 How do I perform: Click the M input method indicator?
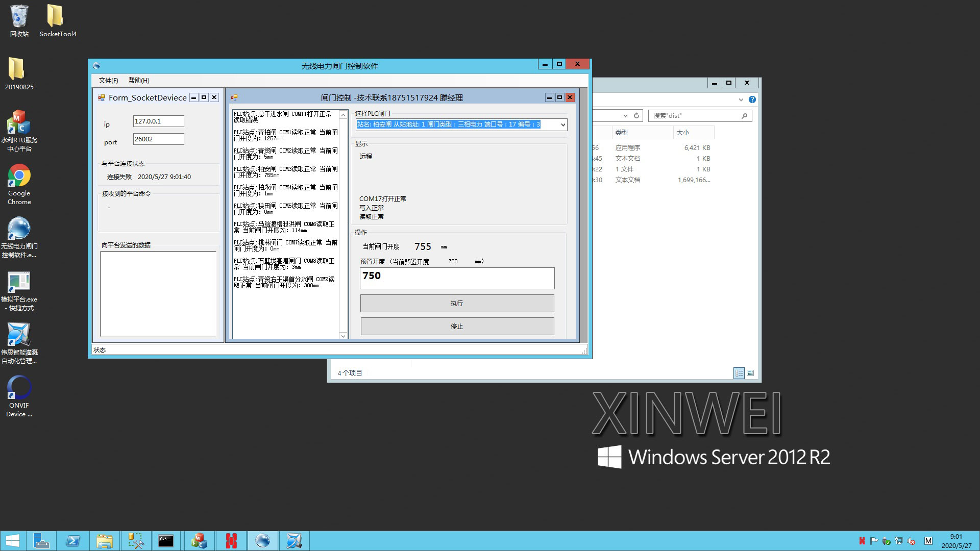pyautogui.click(x=928, y=541)
